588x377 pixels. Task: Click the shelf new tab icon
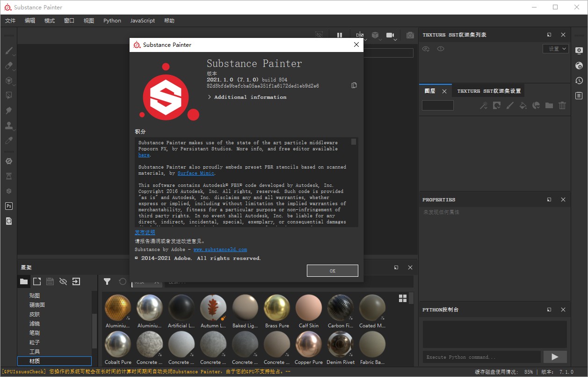click(37, 281)
